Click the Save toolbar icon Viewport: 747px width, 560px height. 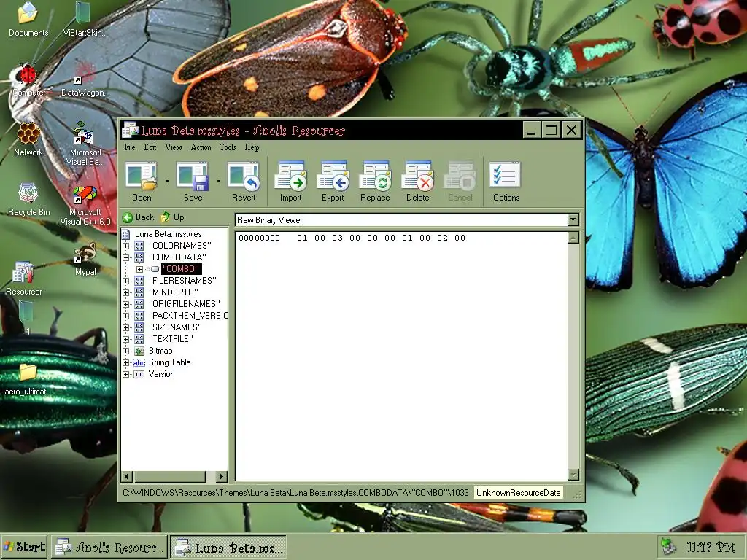coord(193,182)
